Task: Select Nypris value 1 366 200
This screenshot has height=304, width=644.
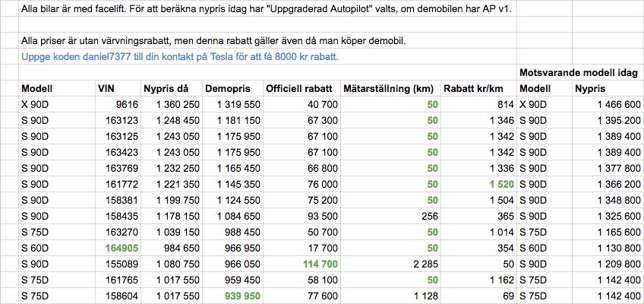Action: click(608, 185)
